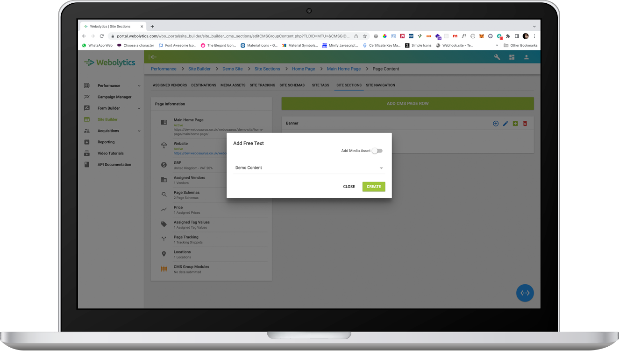The width and height of the screenshot is (619, 364).
Task: Click Home Page breadcrumb link
Action: [304, 69]
